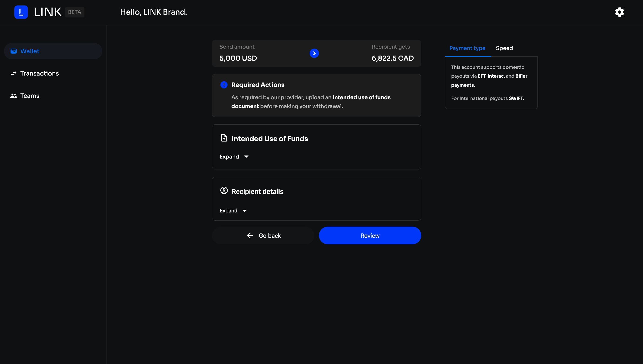The width and height of the screenshot is (643, 364).
Task: Click the Teams people icon
Action: click(13, 96)
